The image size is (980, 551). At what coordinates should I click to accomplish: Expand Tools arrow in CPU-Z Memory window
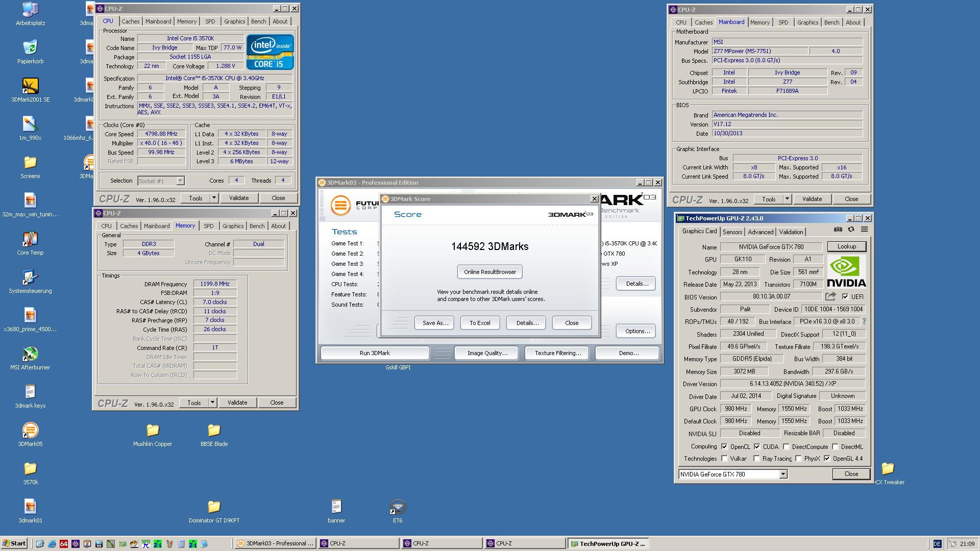(212, 403)
